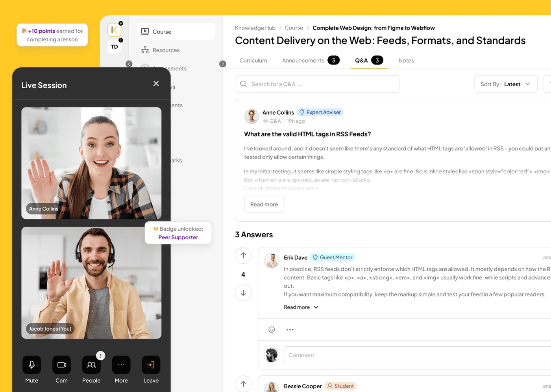
Task: Open the three-dot menu on Erik Dave's answer
Action: 290,329
